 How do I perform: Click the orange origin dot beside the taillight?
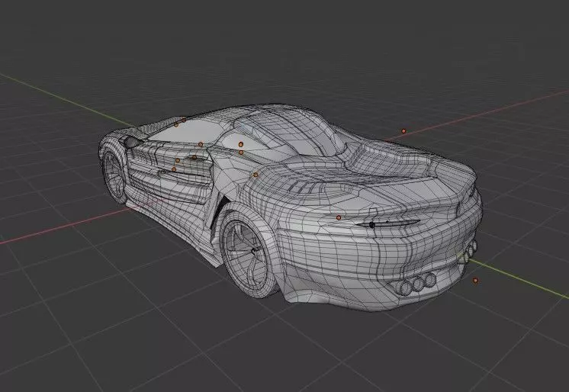pyautogui.click(x=339, y=217)
